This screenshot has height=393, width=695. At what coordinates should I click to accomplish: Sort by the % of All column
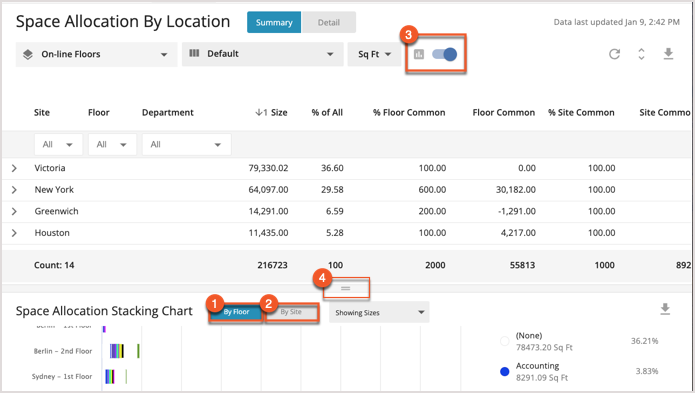[x=327, y=113]
